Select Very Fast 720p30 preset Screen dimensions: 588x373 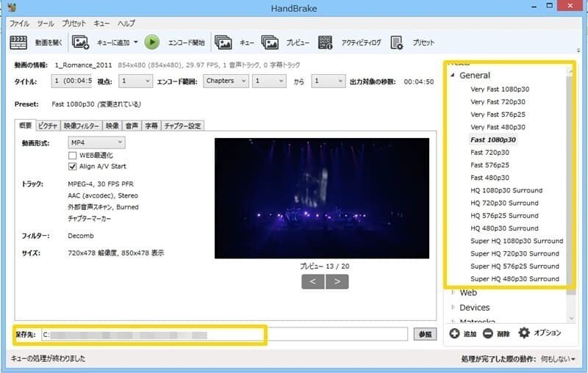(x=498, y=102)
